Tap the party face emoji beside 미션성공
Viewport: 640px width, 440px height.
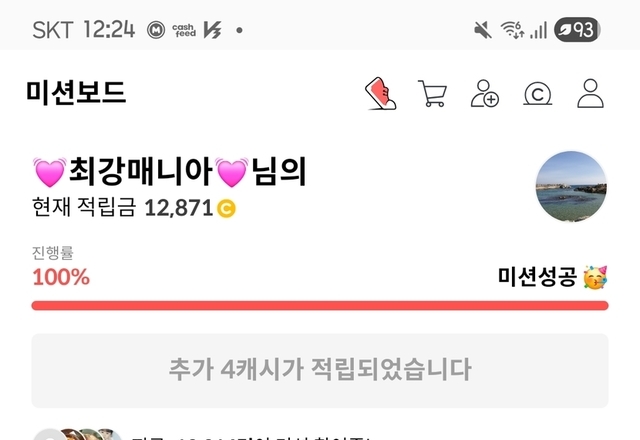(x=595, y=277)
